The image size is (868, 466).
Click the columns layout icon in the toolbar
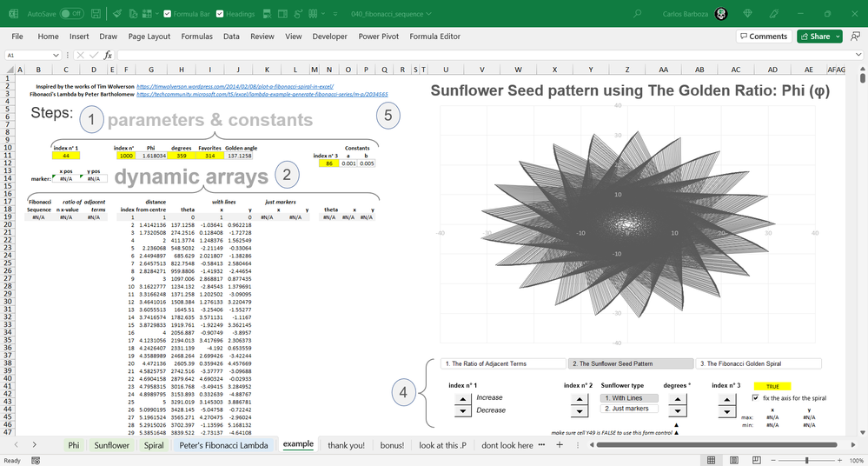[313, 14]
